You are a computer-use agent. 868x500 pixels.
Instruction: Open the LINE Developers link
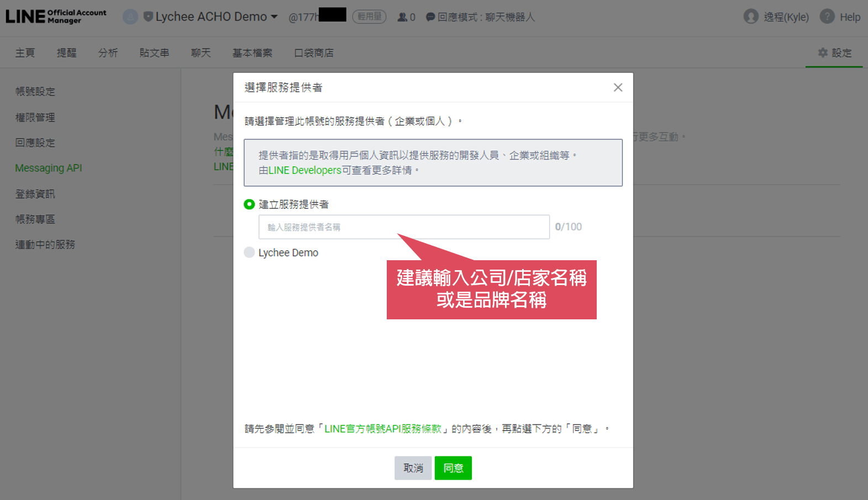coord(305,170)
